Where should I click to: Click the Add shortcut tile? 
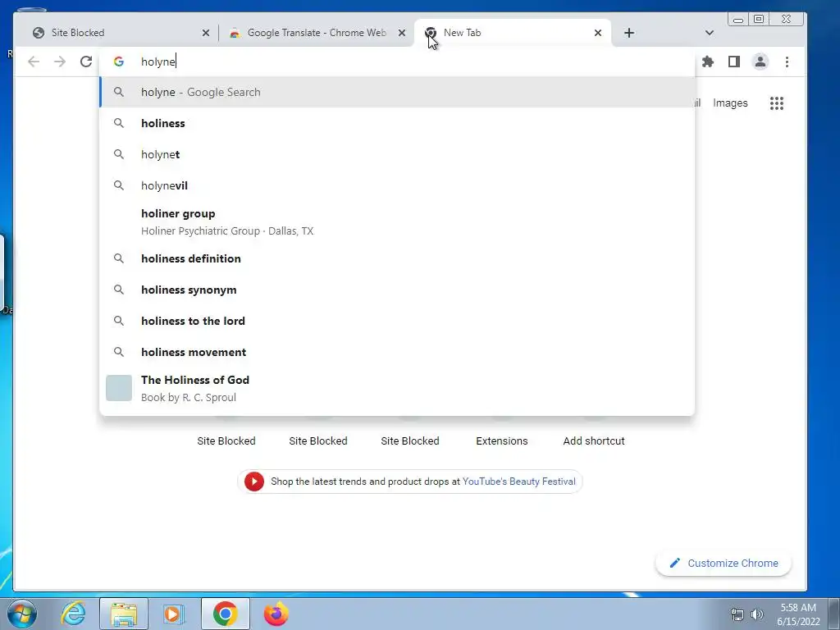click(594, 441)
